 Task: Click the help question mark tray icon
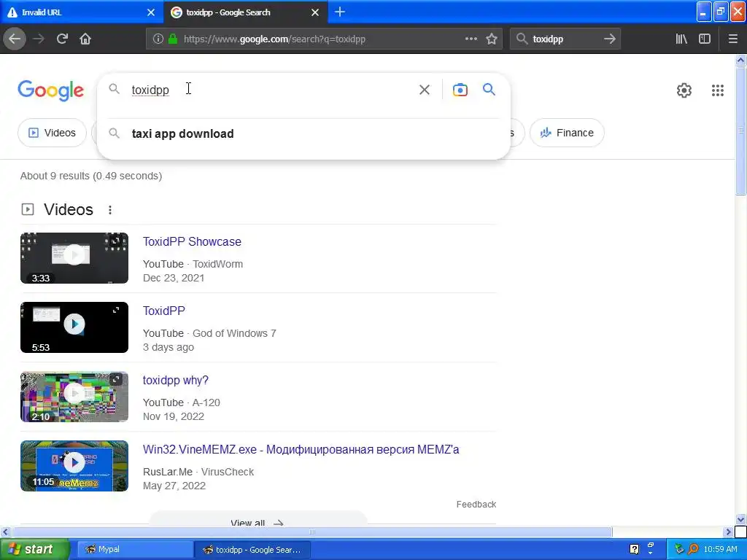(634, 550)
